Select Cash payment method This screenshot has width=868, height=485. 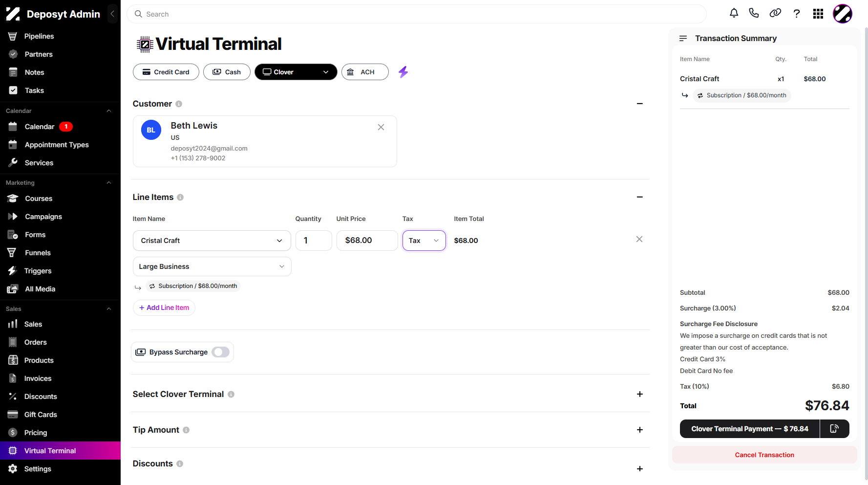227,72
